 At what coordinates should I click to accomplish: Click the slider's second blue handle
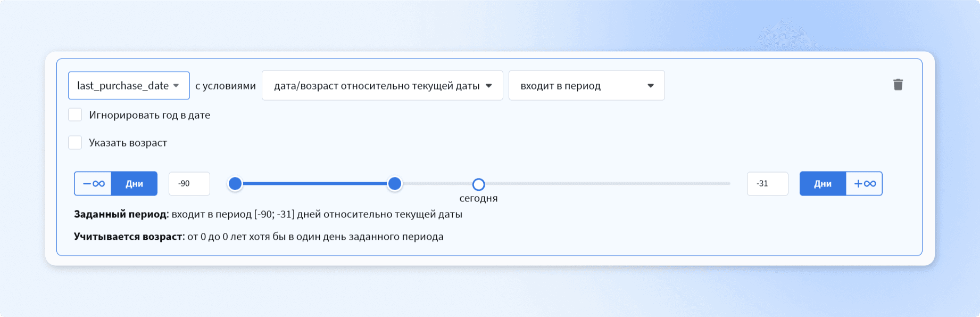[394, 184]
